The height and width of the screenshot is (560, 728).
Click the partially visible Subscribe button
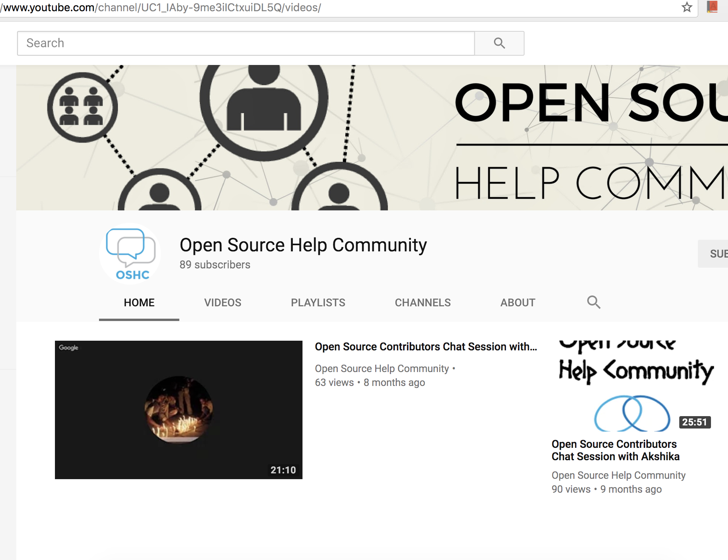[713, 254]
